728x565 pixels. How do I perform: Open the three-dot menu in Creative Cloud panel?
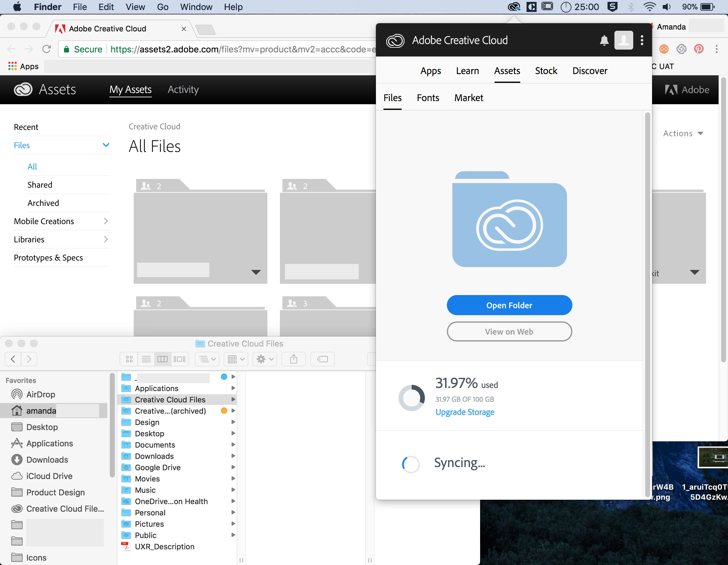642,40
